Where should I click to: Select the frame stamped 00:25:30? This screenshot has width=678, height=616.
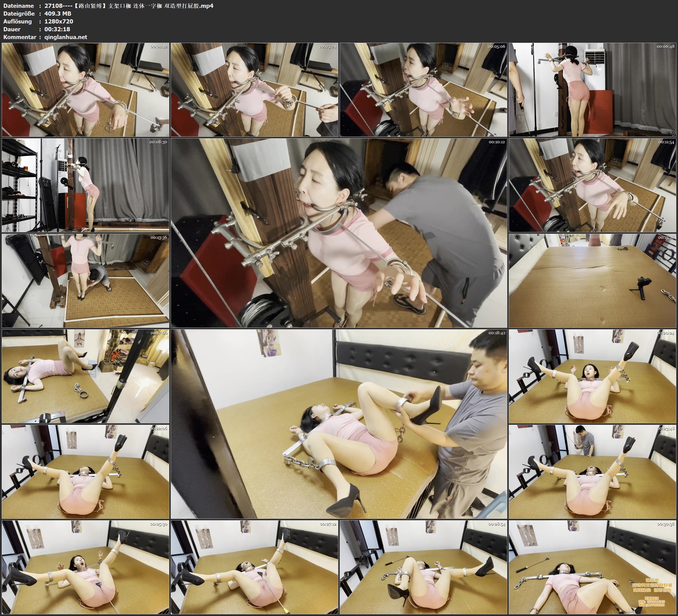tap(85, 567)
